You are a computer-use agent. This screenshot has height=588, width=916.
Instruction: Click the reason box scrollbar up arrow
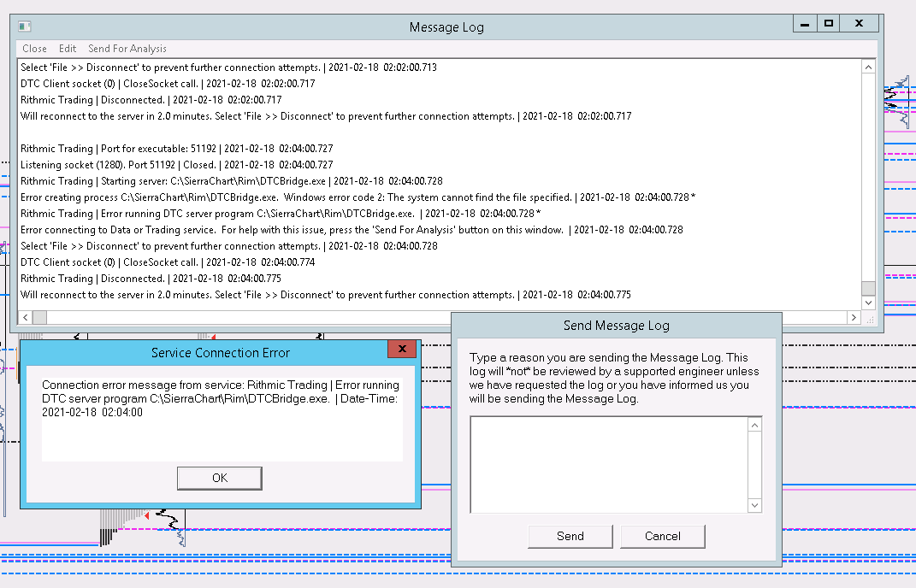pos(754,425)
